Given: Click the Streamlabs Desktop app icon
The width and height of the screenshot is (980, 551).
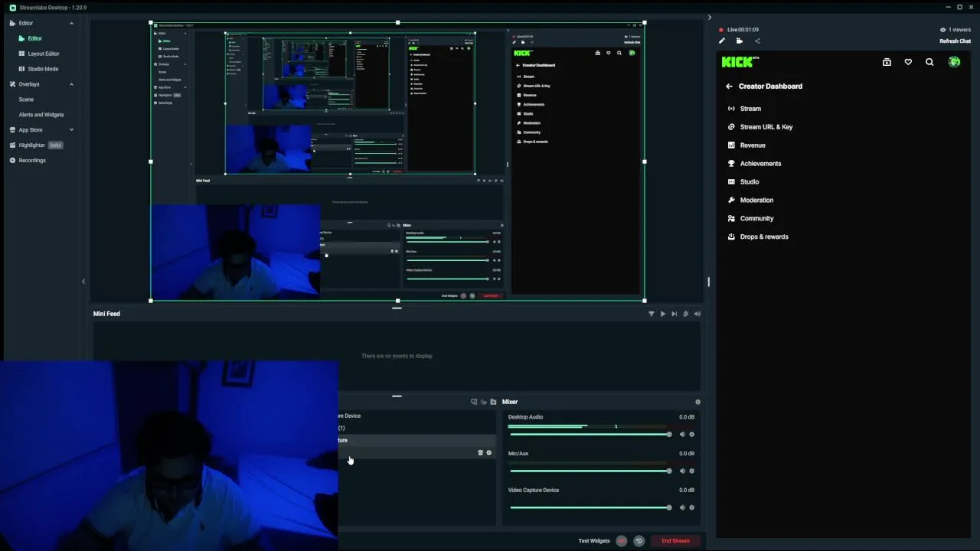Looking at the screenshot, I should click(x=13, y=8).
